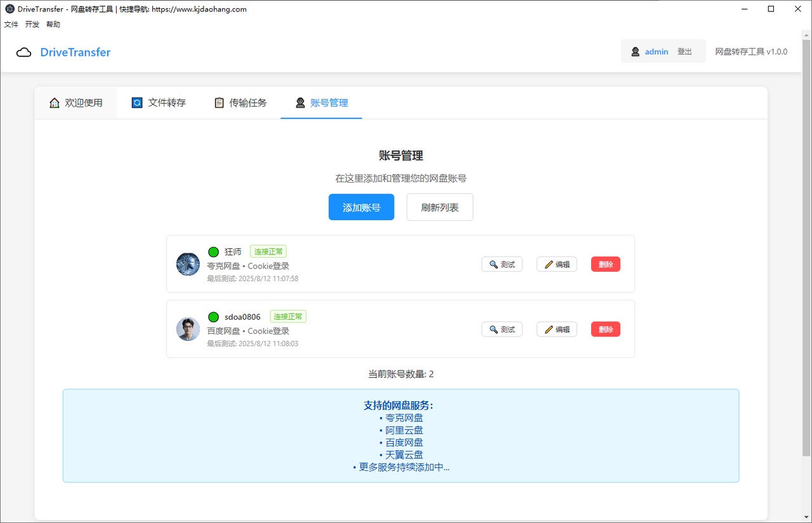Open the 开发 menu
This screenshot has height=523, width=812.
[x=32, y=25]
